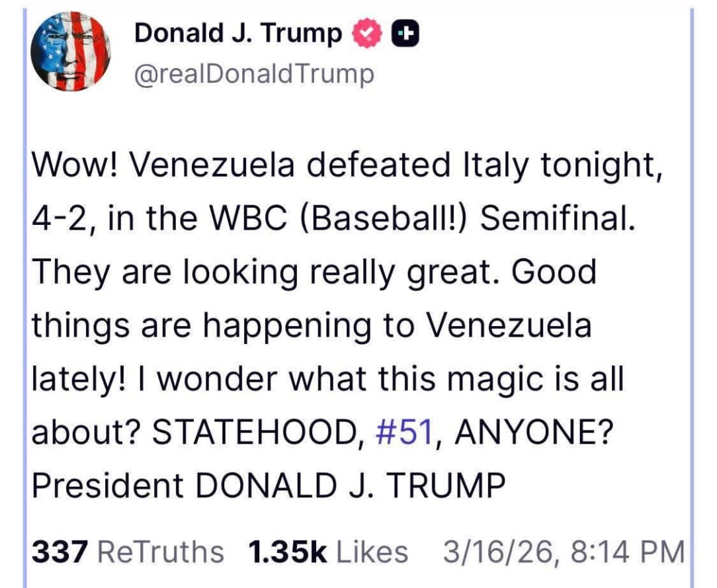
Task: Click the President DONALD J. TRUMP signature line
Action: coord(269,485)
